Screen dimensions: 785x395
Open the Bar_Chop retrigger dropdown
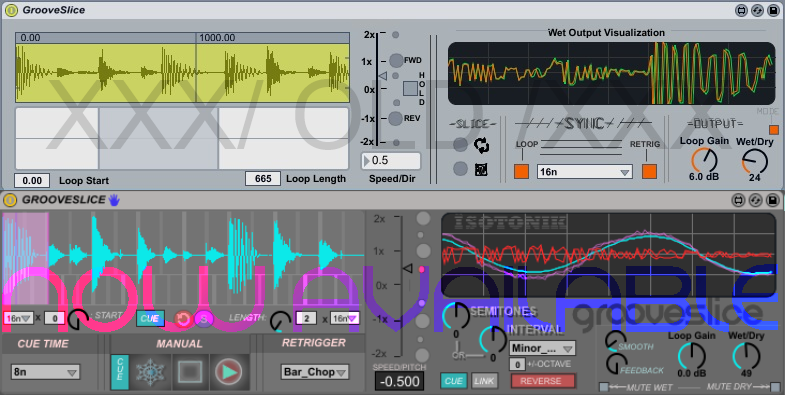pyautogui.click(x=314, y=372)
